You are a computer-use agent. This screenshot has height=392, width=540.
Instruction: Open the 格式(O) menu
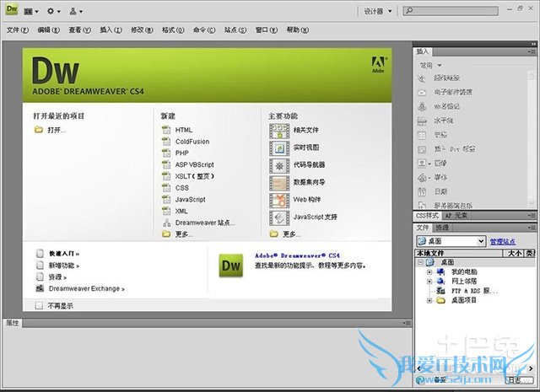click(x=173, y=30)
